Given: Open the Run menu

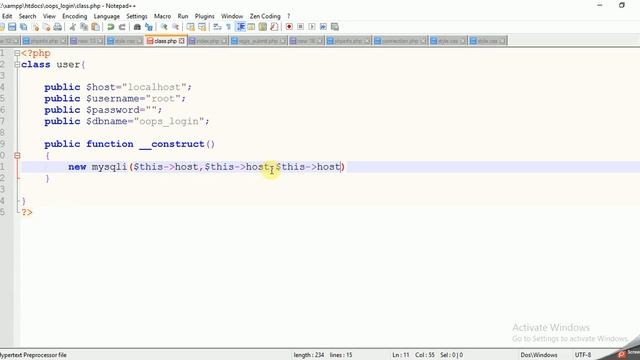Looking at the screenshot, I should click(183, 16).
